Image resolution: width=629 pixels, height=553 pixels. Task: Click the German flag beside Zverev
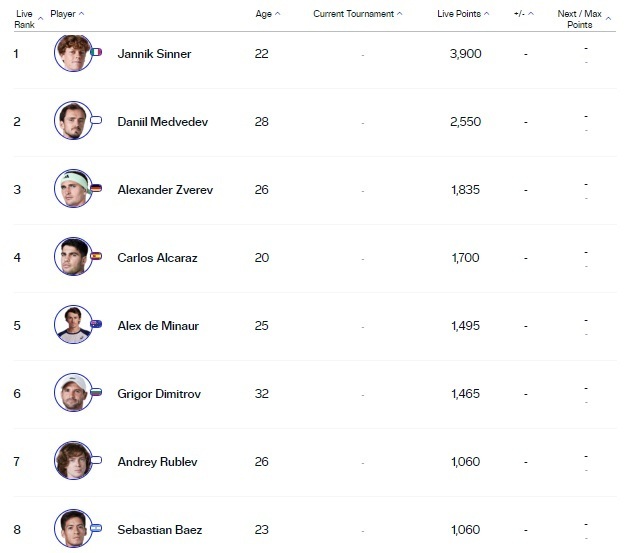96,188
